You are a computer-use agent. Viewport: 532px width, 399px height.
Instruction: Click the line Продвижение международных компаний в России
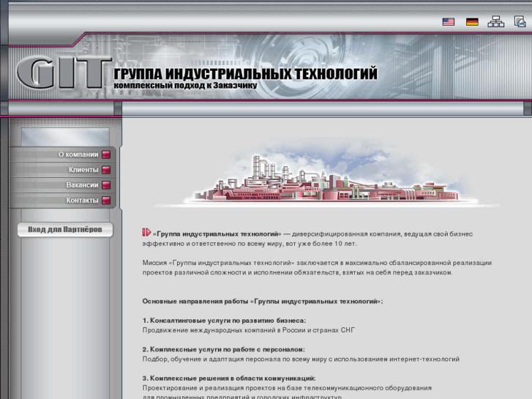click(x=249, y=330)
